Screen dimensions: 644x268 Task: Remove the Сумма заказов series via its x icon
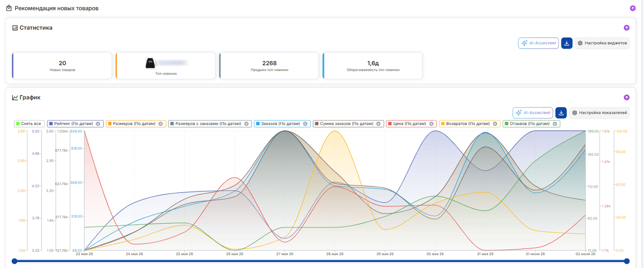(378, 124)
